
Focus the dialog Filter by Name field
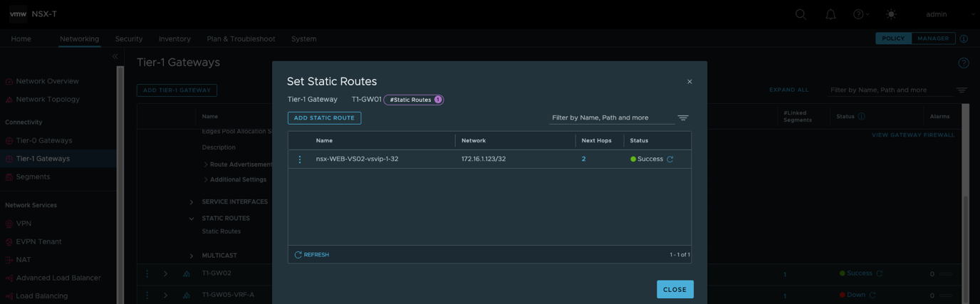coord(612,117)
